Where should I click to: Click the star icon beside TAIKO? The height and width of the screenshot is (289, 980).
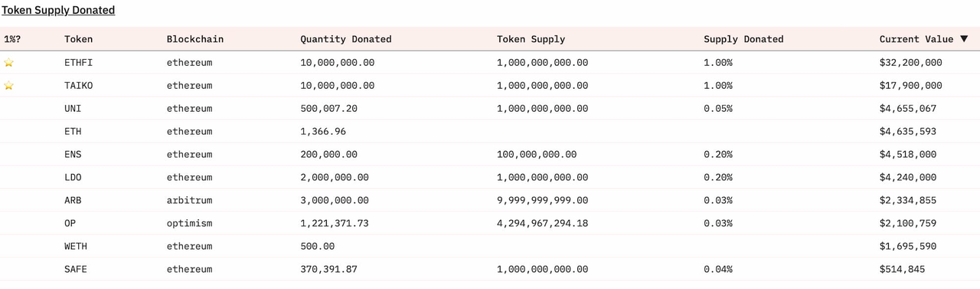click(x=8, y=86)
